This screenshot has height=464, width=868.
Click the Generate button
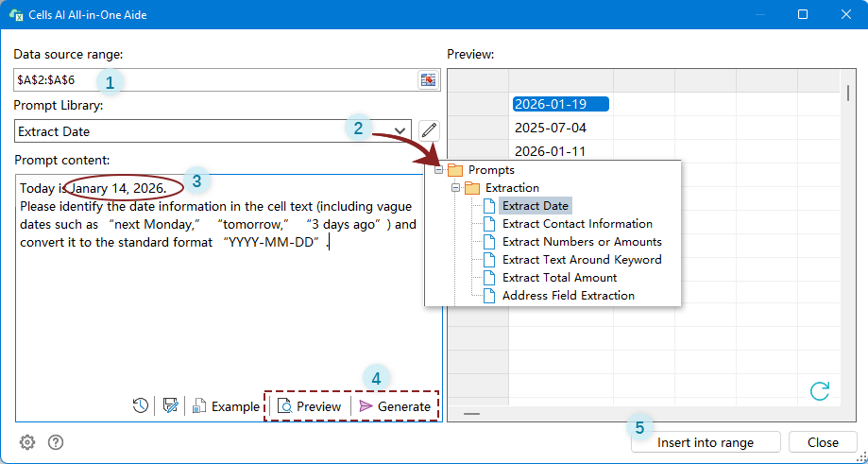click(x=395, y=406)
